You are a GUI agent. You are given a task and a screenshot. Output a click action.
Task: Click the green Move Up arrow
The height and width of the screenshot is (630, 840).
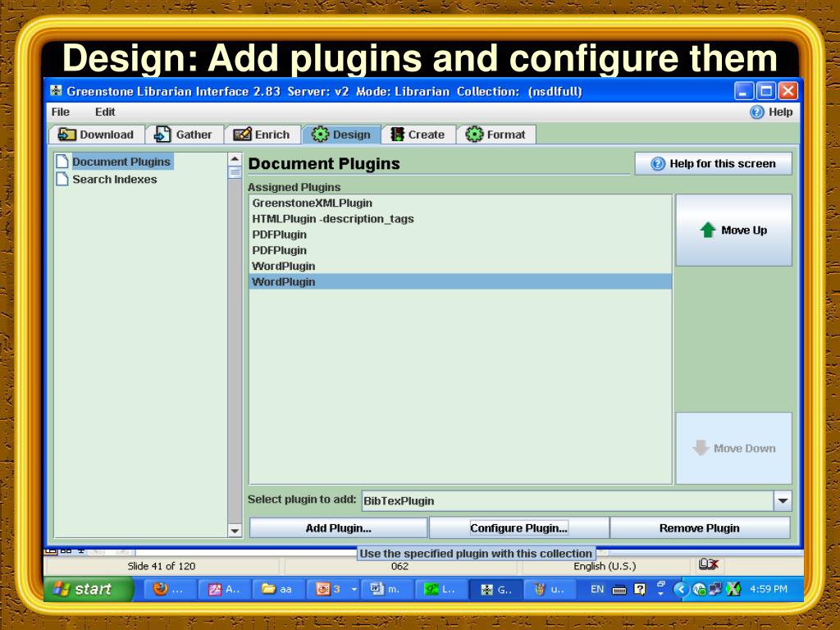[708, 230]
